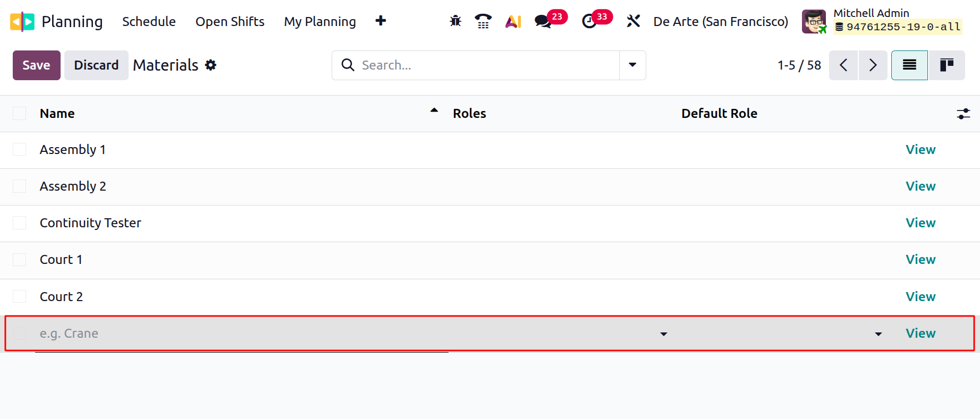Open the Roles dropdown in the new row
Viewport: 980px width, 419px height.
click(x=663, y=334)
